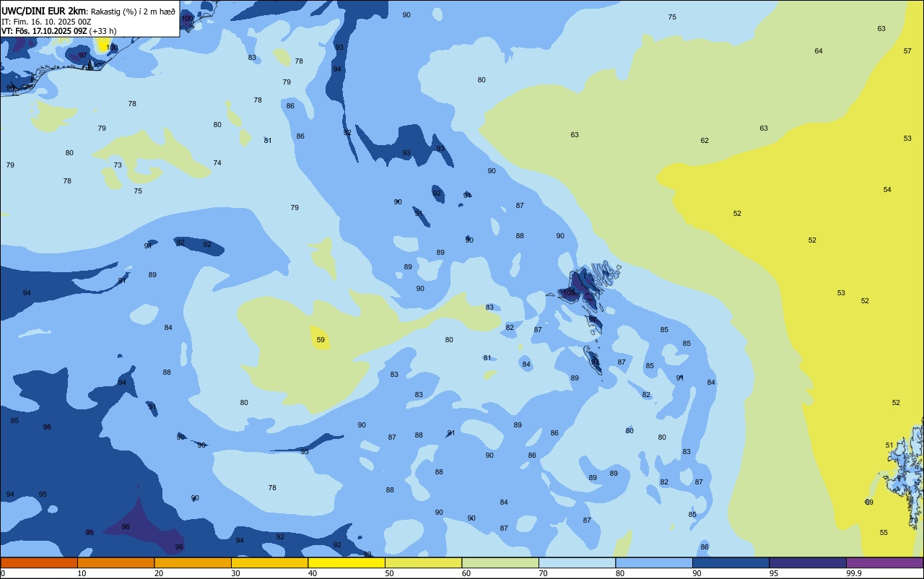Click the 62 humidity value on the map
This screenshot has height=579, width=924.
pyautogui.click(x=705, y=141)
